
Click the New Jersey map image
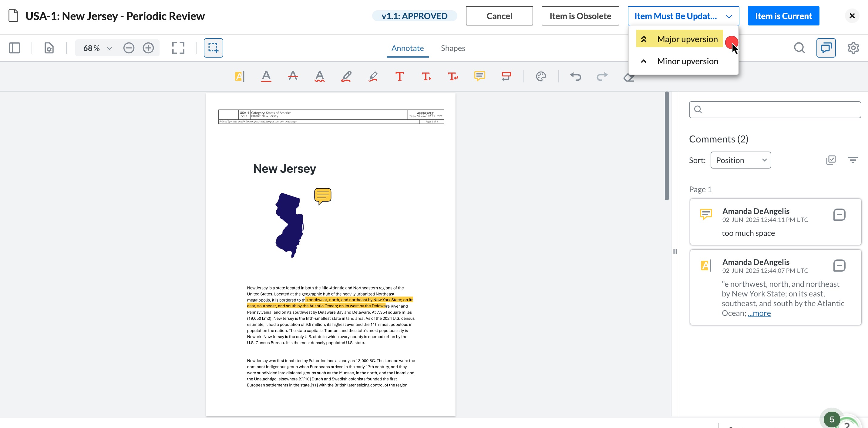[289, 225]
